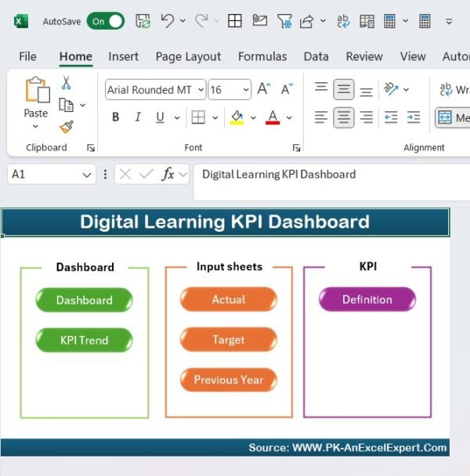Viewport: 470px width, 476px height.
Task: Click the second calculator icon
Action: click(x=425, y=21)
